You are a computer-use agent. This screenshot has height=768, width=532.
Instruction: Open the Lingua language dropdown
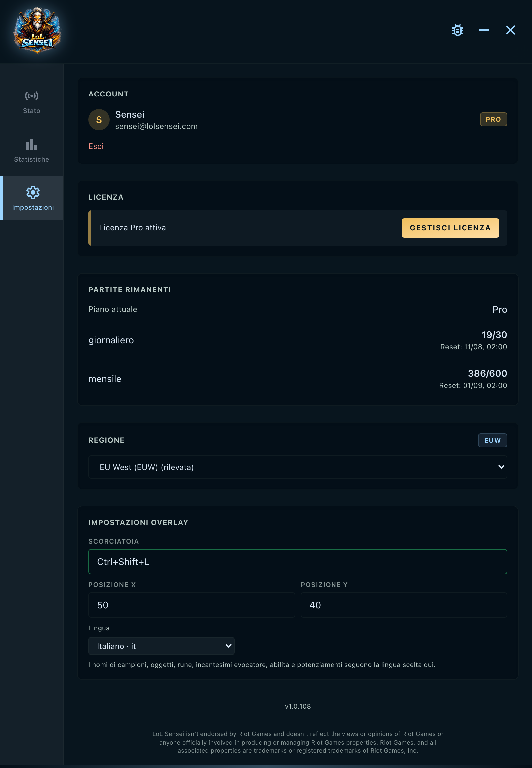[161, 646]
